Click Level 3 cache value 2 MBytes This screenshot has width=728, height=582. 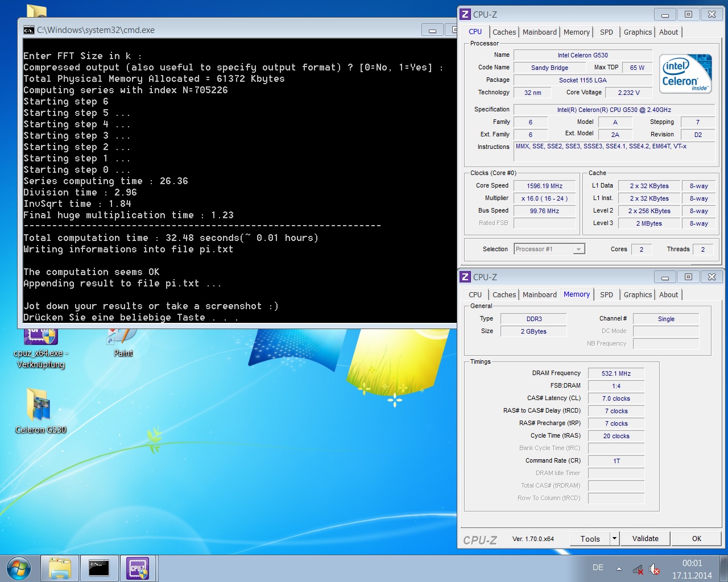(x=649, y=223)
